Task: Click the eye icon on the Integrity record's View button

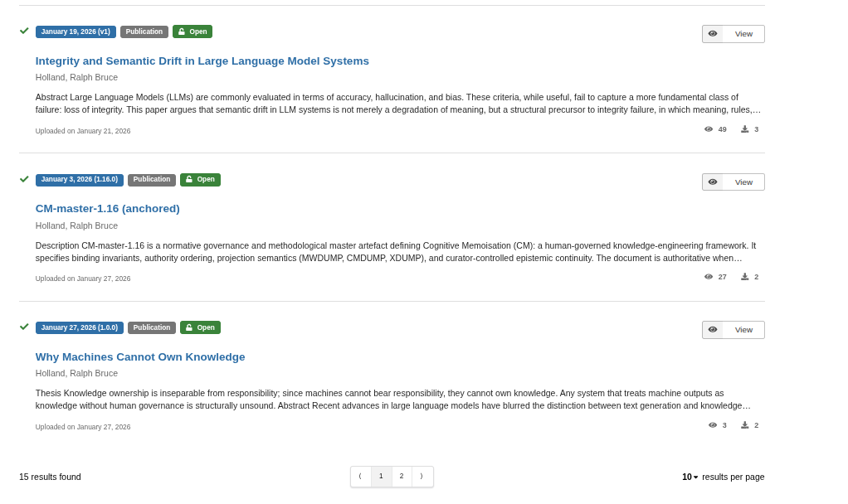Action: 713,34
